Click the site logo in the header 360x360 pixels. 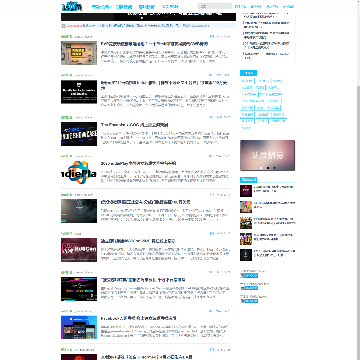pos(72,6)
